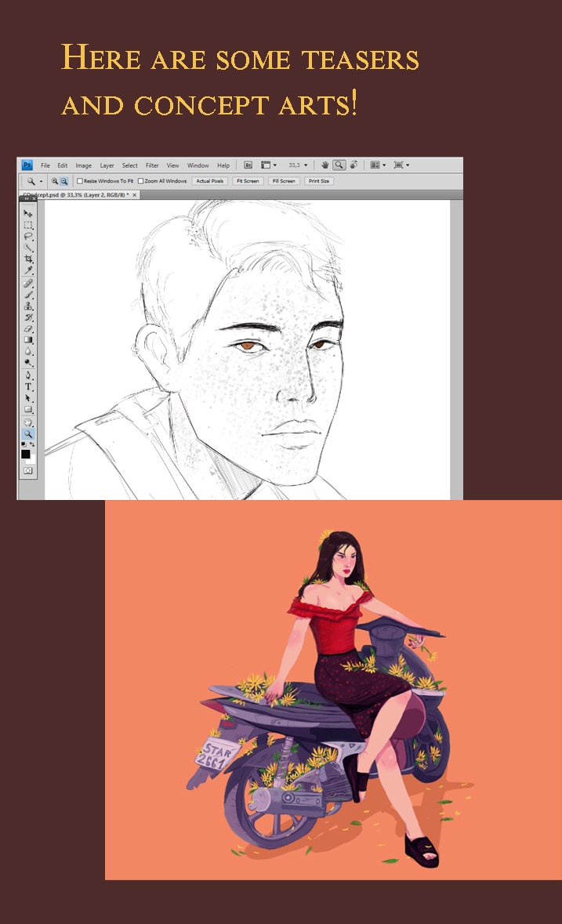Select the Pen tool
Viewport: 562px width, 924px height.
[28, 375]
